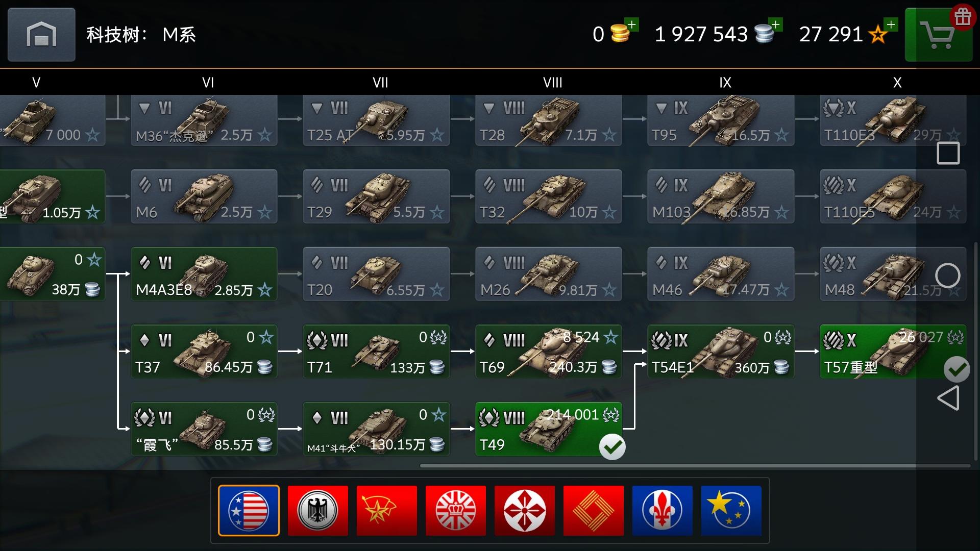Open the green shopping cart store
Screen dimensions: 980x551
coord(938,35)
